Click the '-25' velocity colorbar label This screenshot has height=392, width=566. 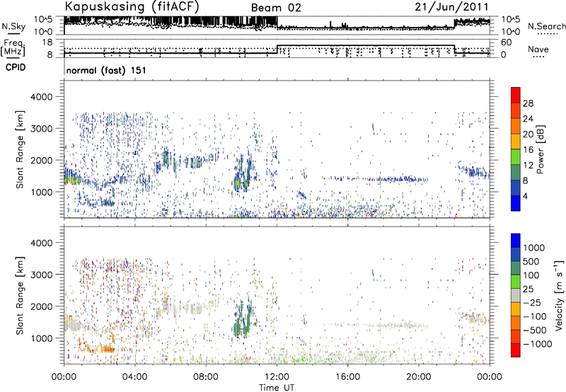531,302
